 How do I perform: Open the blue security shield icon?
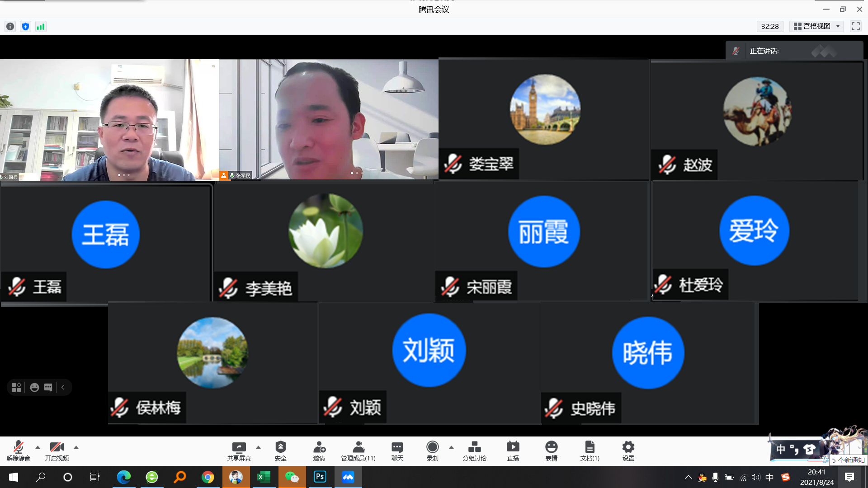pos(26,27)
